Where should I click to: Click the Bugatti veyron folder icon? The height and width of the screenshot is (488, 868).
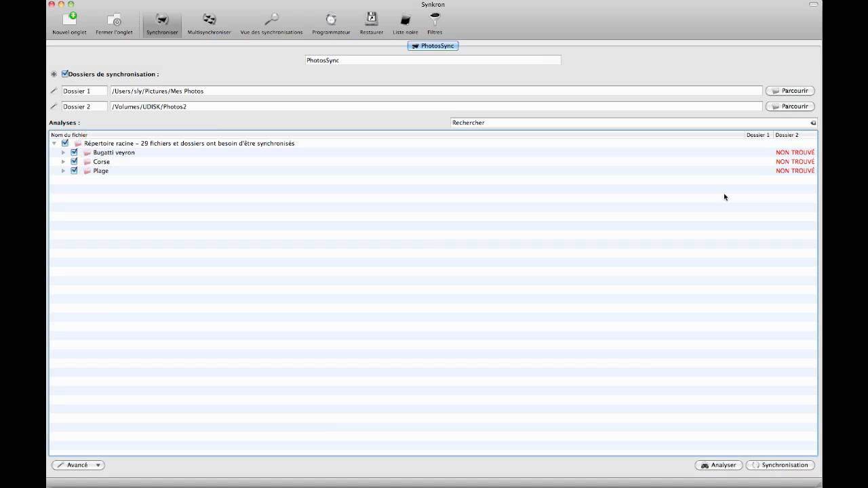point(87,152)
